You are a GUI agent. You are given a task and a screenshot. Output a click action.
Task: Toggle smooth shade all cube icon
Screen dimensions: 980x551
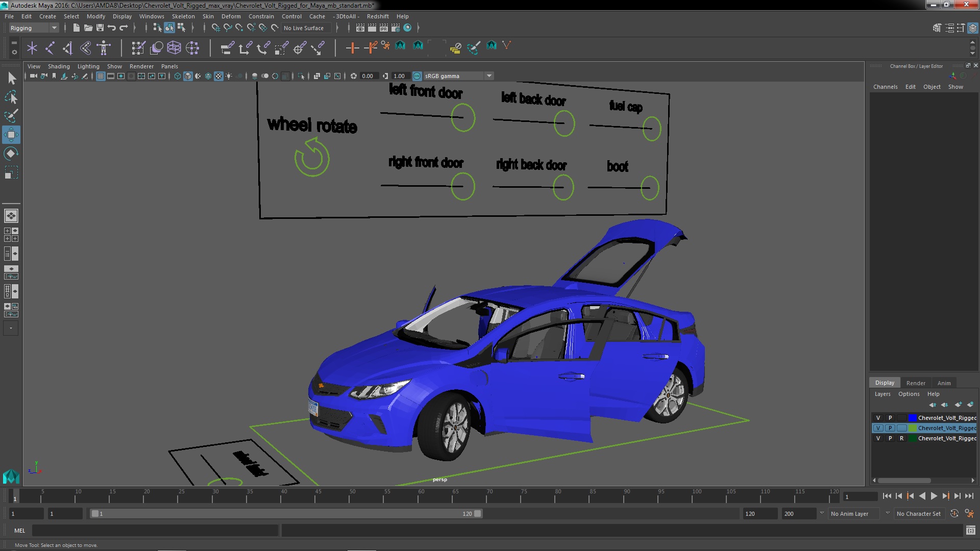tap(188, 76)
